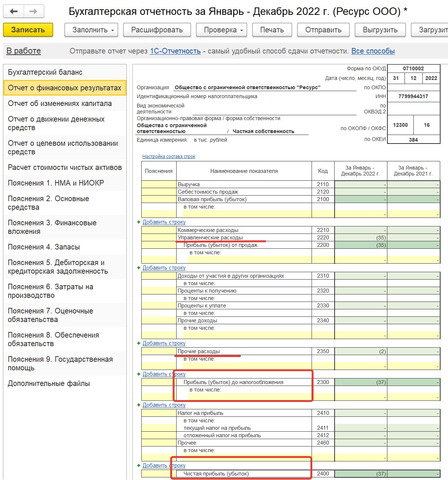Click the Пояснения cell in Выручка row
Image resolution: width=448 pixels, height=480 pixels.
pyautogui.click(x=159, y=184)
